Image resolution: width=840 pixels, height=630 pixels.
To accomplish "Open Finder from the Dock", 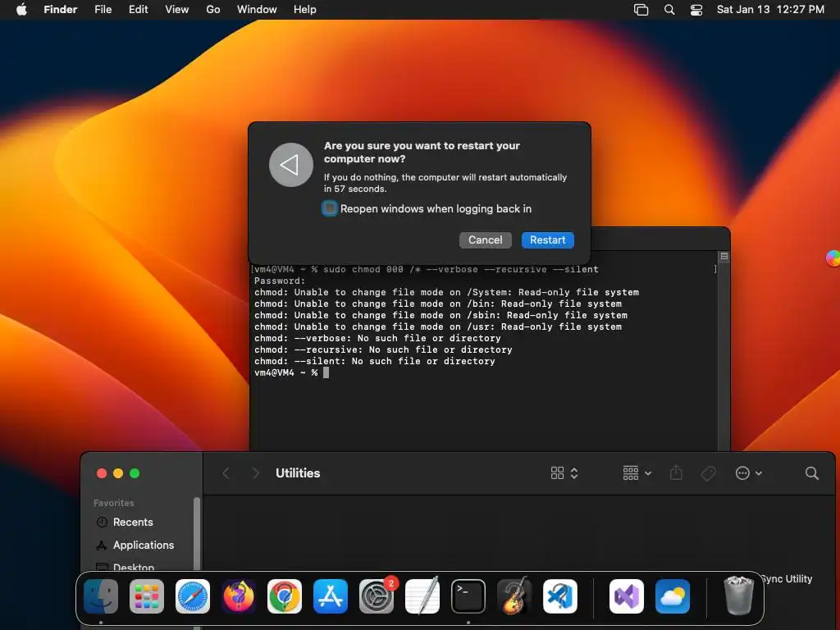I will coord(101,596).
